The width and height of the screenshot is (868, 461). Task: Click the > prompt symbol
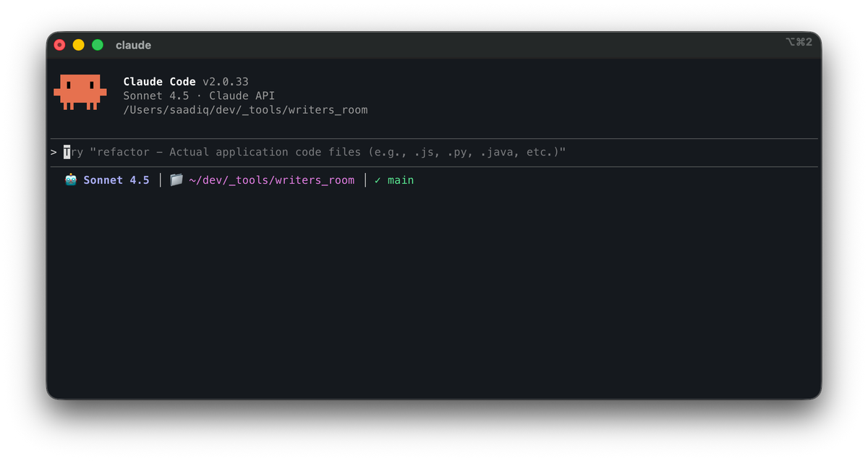coord(54,152)
